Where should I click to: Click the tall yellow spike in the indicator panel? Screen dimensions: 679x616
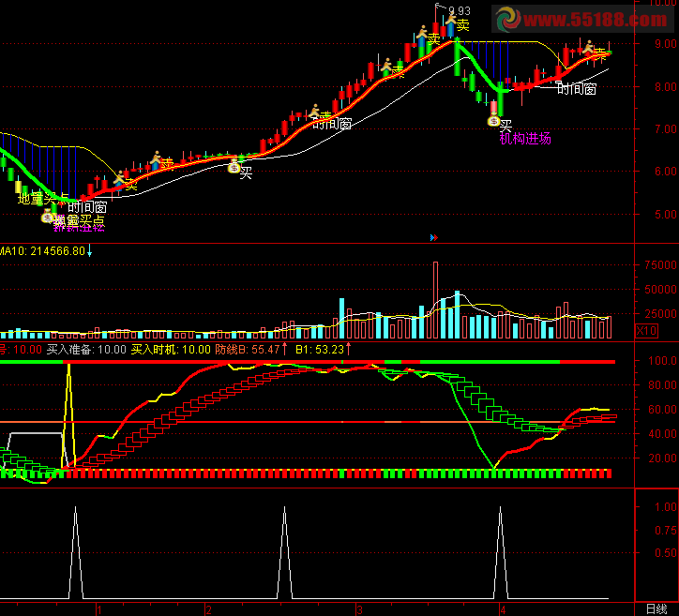[x=68, y=415]
